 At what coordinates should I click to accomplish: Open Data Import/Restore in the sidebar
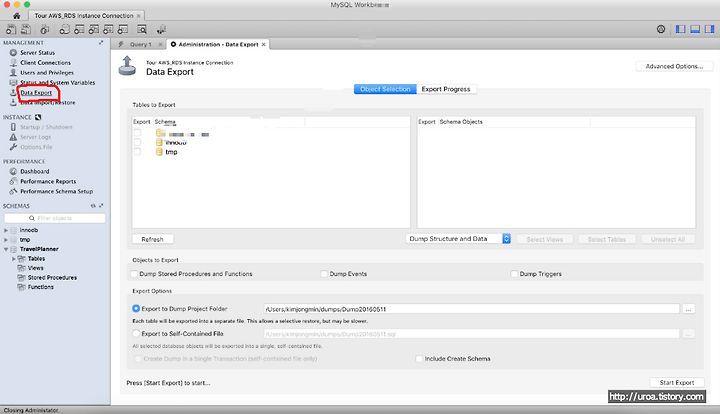[x=48, y=103]
